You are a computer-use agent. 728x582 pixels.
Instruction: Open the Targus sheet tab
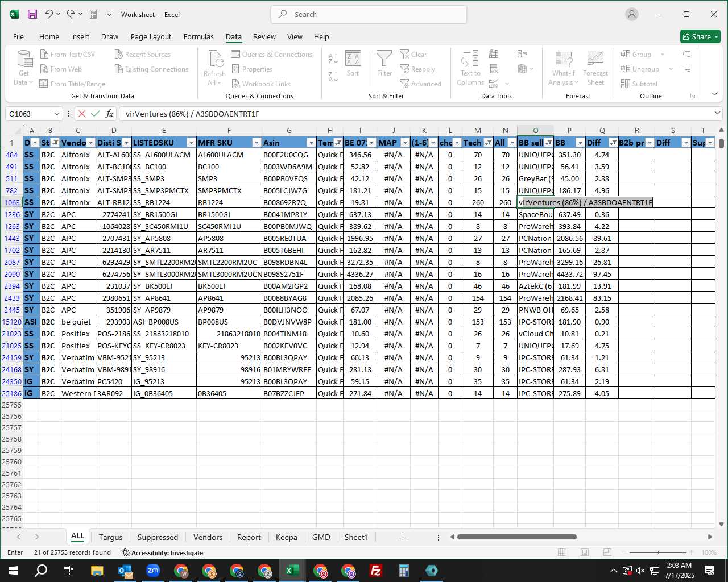[110, 537]
